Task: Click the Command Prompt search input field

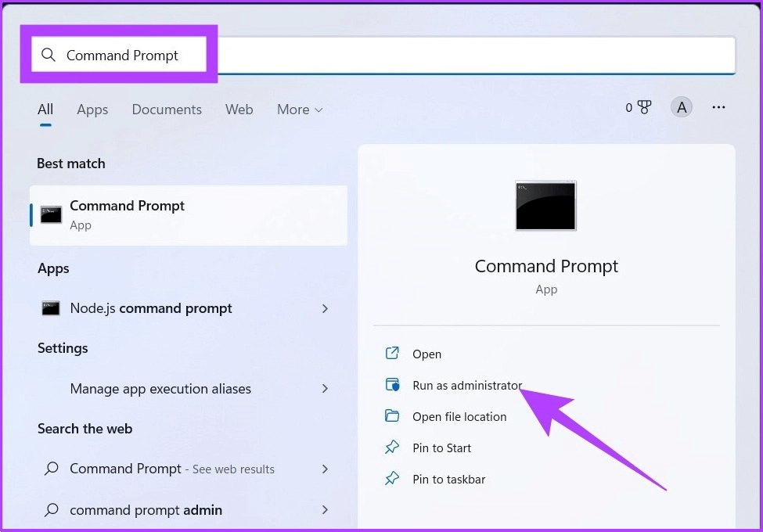Action: point(383,55)
